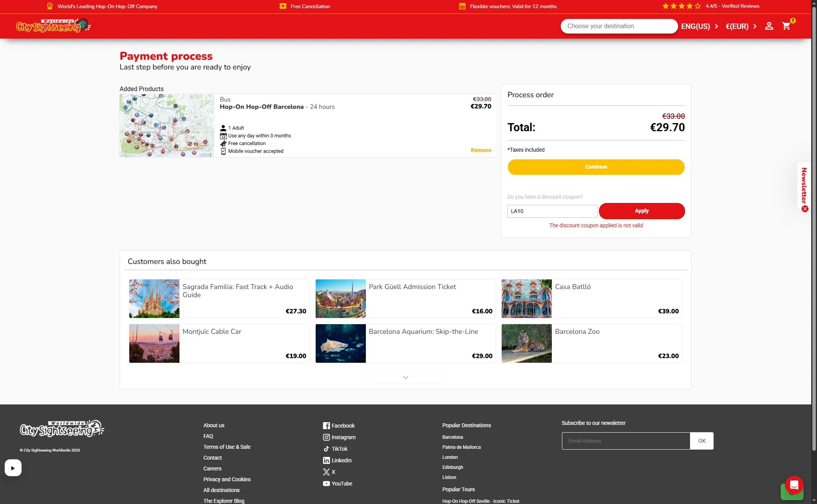Click the X social icon in footer
Viewport: 817px width, 504px height.
(x=326, y=472)
